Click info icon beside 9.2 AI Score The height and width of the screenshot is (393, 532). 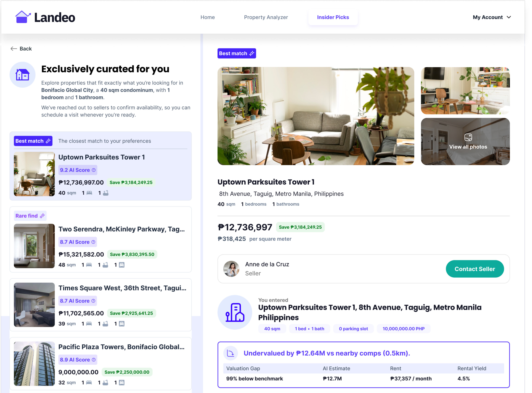(x=94, y=170)
